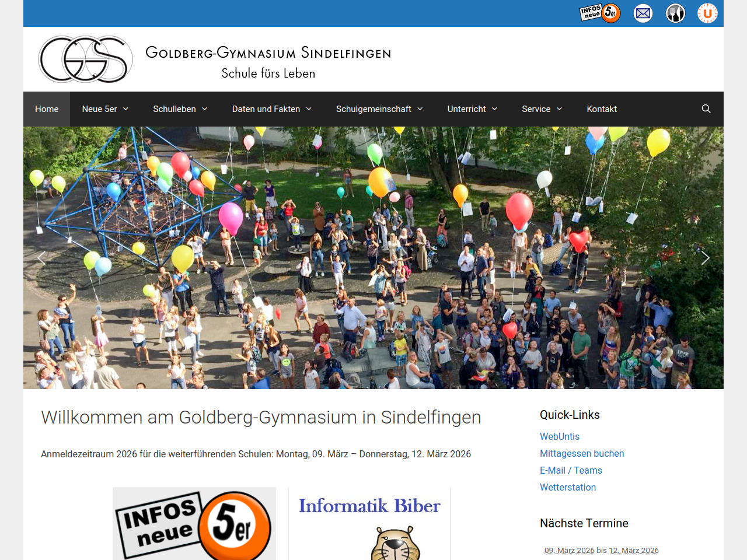Click the fork and knife meal icon
This screenshot has width=747, height=560.
click(x=675, y=13)
